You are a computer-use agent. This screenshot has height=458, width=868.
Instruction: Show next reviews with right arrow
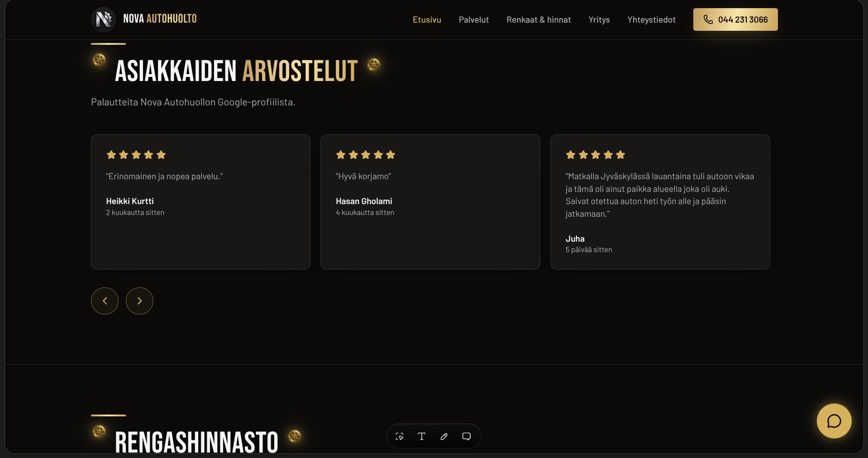tap(139, 301)
